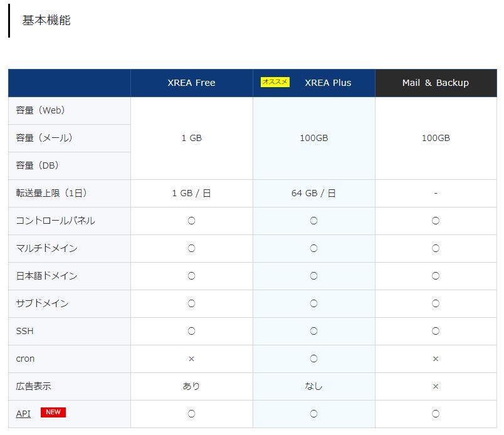Click the XREA Plus circle for サブドメイン
The image size is (504, 435).
[x=313, y=304]
